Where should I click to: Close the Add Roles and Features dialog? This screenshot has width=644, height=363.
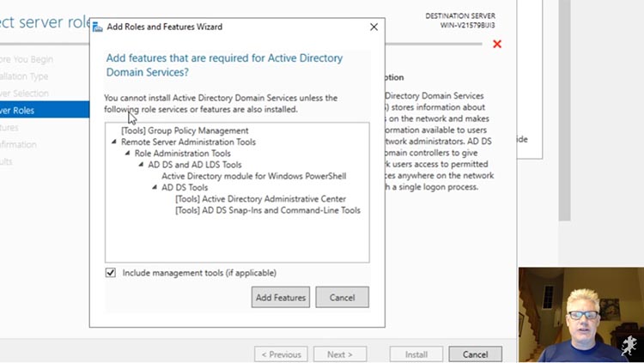pyautogui.click(x=374, y=27)
